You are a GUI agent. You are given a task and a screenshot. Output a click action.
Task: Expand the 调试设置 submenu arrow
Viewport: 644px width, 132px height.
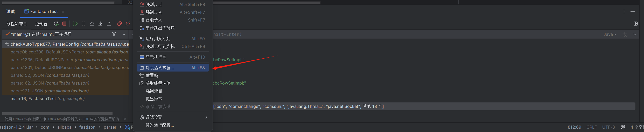pos(206,117)
